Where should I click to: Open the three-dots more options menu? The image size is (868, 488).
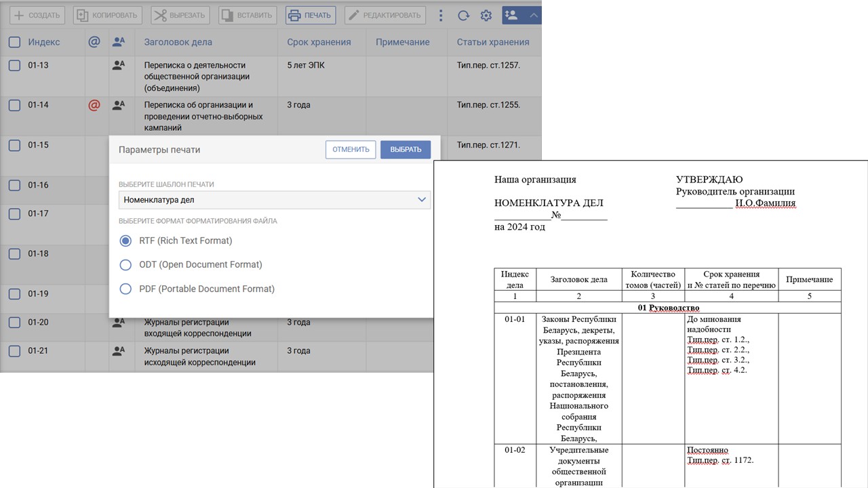point(441,16)
